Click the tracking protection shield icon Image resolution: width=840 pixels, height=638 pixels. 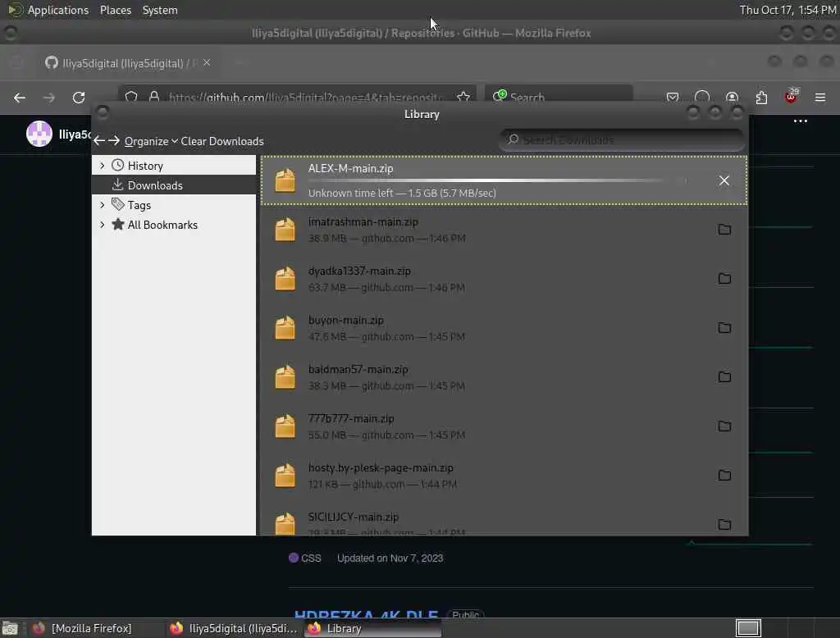click(131, 98)
